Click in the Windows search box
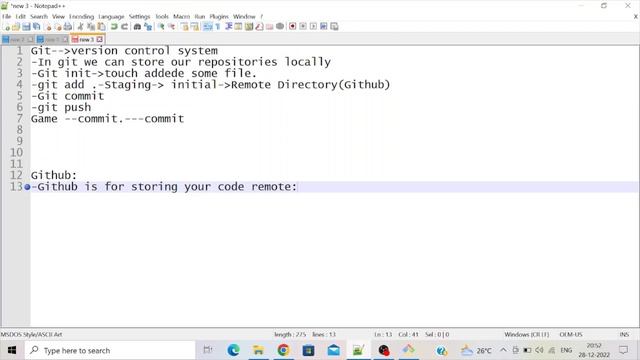Screen dimensions: 640x360 [110, 350]
